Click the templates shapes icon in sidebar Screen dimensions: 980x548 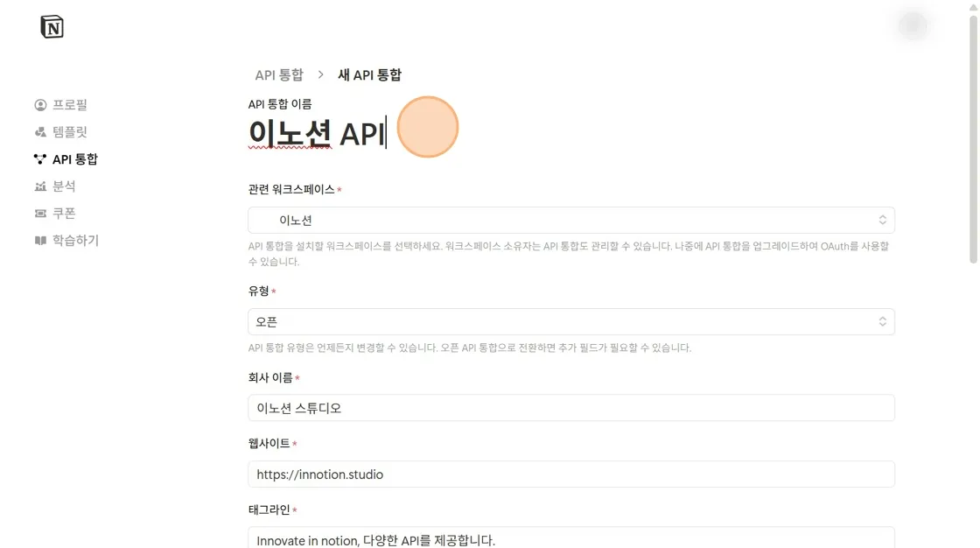point(40,132)
